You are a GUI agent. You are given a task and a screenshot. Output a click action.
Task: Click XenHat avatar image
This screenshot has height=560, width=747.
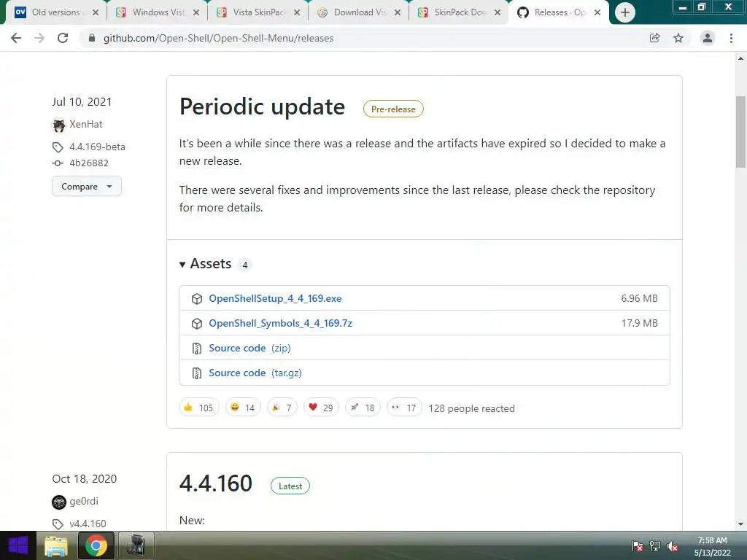58,125
